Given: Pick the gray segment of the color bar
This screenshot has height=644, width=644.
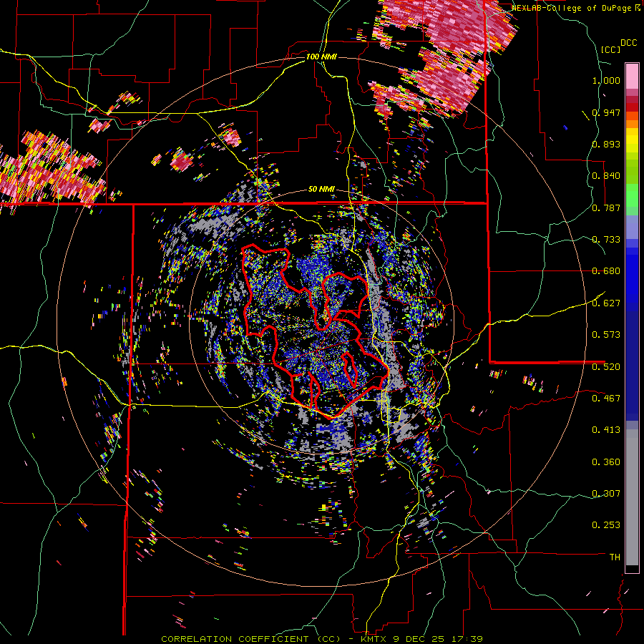Looking at the screenshot, I should pos(632,497).
